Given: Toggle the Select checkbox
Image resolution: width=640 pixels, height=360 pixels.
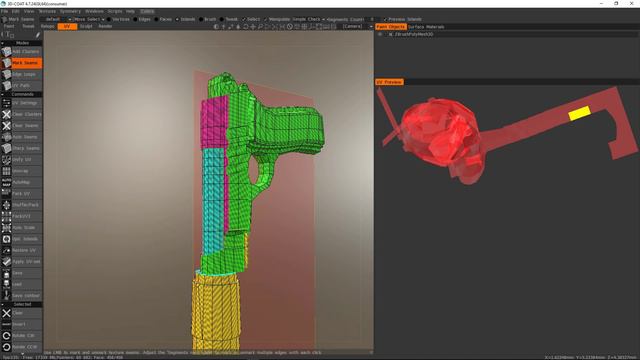Looking at the screenshot, I should pyautogui.click(x=251, y=19).
